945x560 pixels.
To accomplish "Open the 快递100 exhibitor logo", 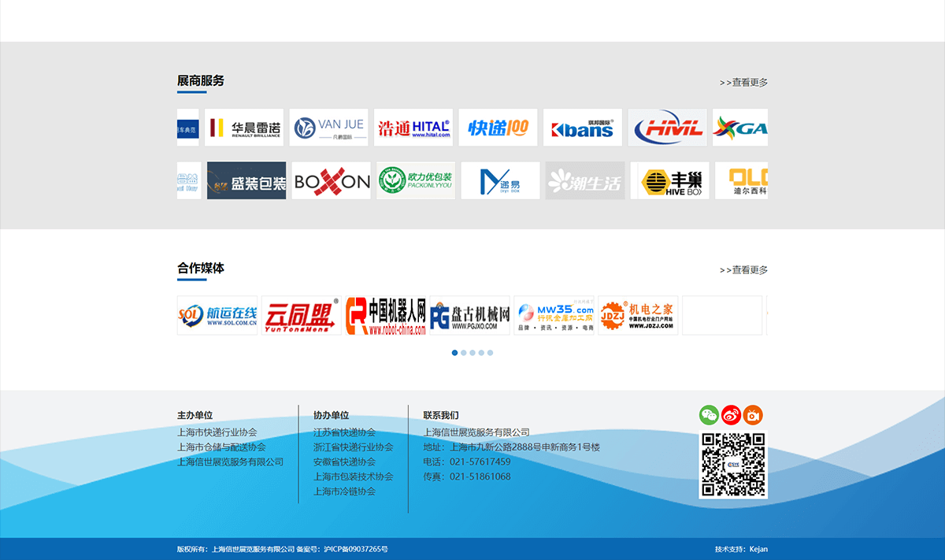I will 498,128.
